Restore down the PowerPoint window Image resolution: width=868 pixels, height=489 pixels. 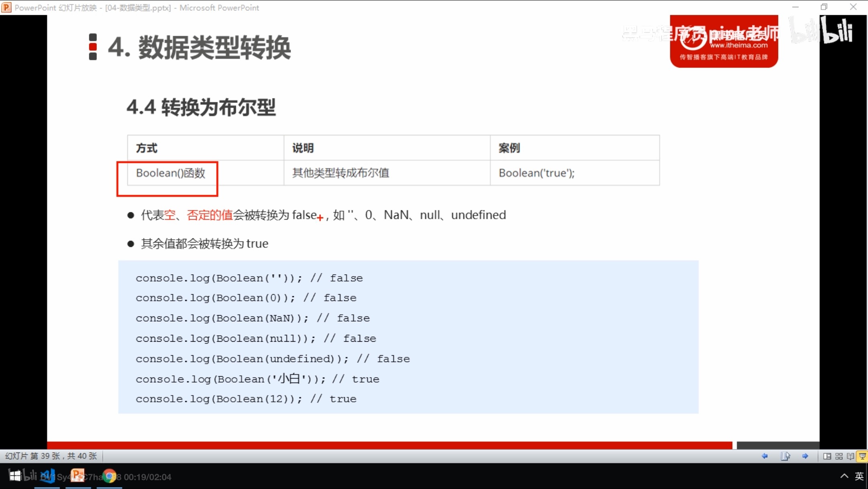(x=824, y=7)
